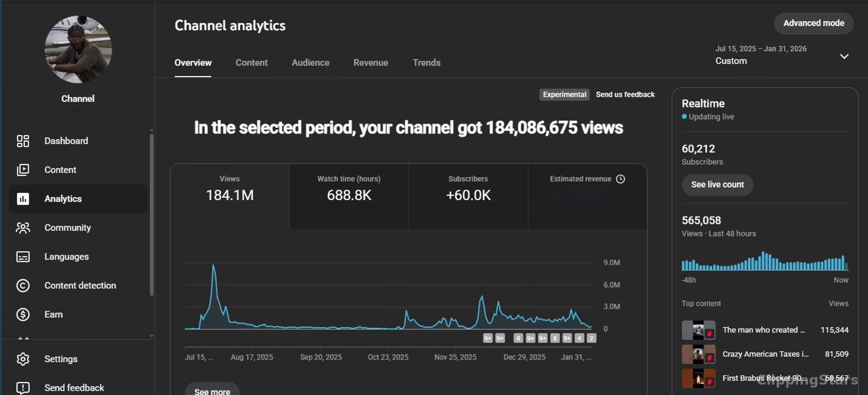Open the Send us feedback link
Screen dimensions: 868x395
pos(625,94)
